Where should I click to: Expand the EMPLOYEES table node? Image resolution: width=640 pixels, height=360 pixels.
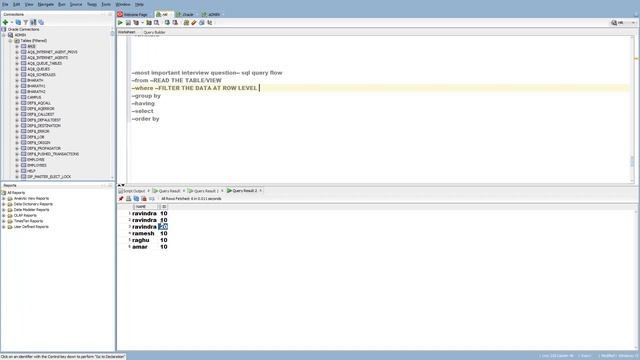17,166
